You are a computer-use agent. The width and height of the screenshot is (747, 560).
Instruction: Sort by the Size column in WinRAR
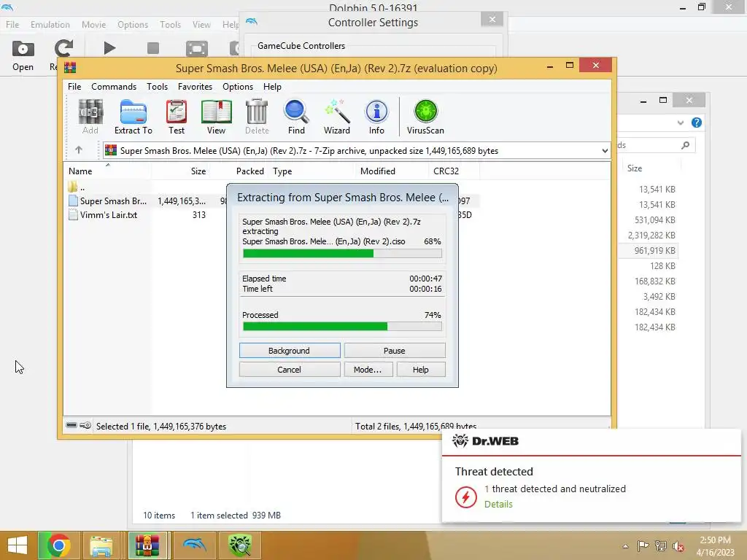(x=181, y=171)
